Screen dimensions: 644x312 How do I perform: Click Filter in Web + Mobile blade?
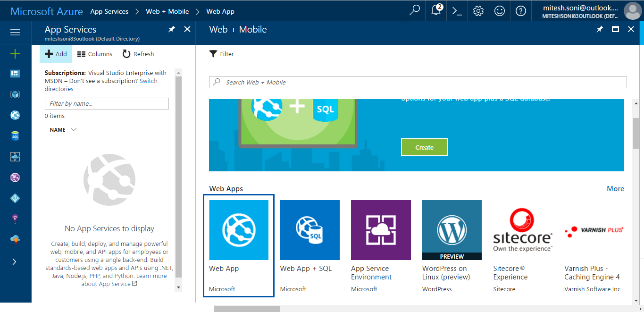tap(222, 54)
